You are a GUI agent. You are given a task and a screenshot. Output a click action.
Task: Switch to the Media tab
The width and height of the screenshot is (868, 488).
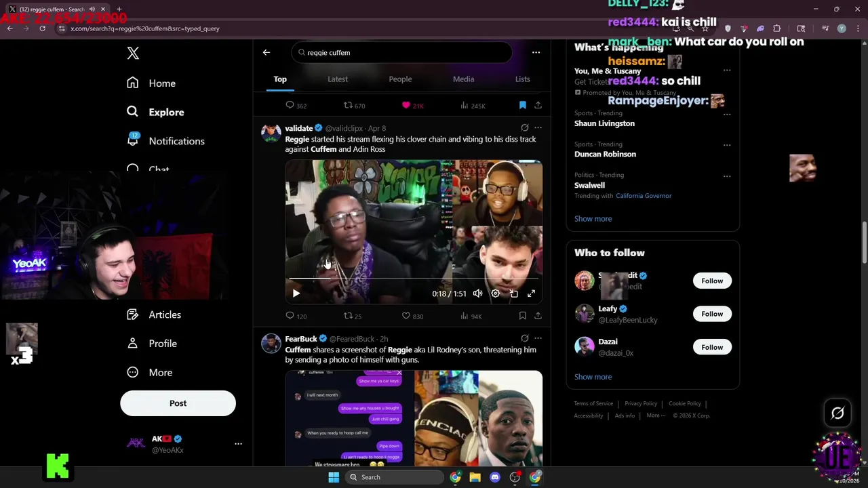463,79
